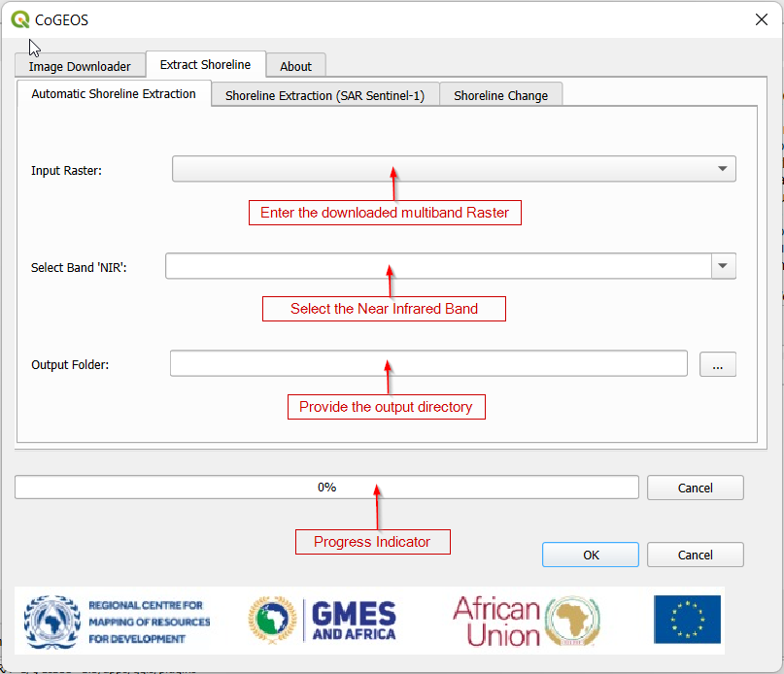Image resolution: width=784 pixels, height=674 pixels.
Task: Click the Cancel button beside progress bar
Action: [x=695, y=488]
